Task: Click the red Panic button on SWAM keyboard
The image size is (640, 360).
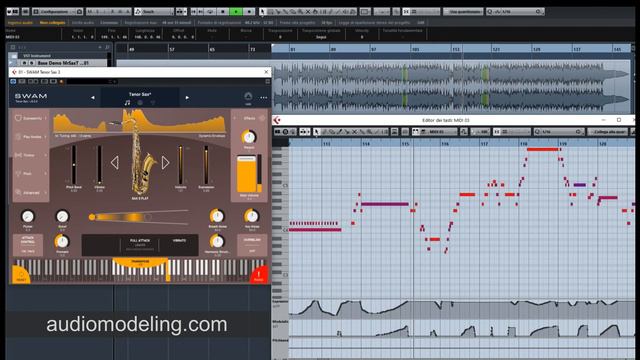Action: pyautogui.click(x=259, y=275)
